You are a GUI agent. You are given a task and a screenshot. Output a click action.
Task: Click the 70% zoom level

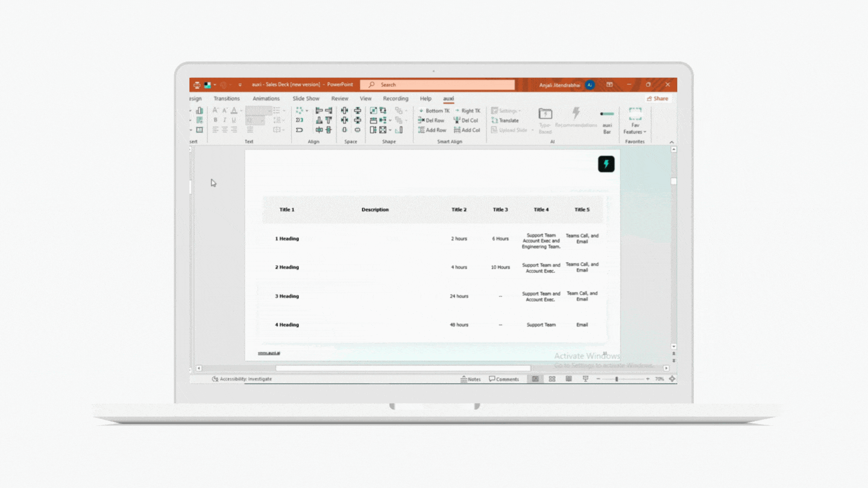659,379
